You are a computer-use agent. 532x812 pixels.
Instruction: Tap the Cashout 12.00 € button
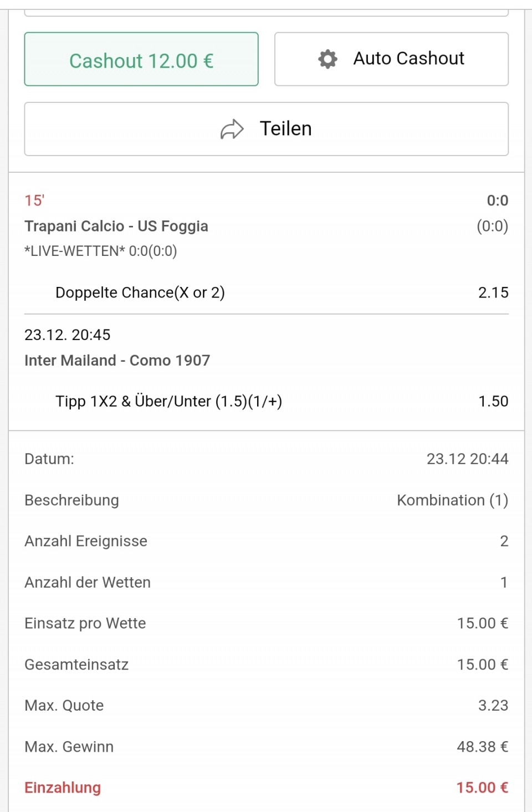coord(141,60)
